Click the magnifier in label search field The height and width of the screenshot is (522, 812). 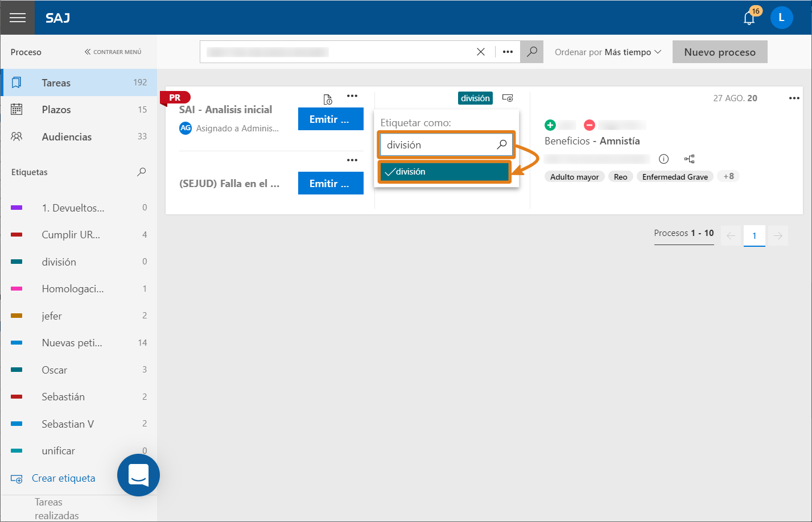point(501,145)
